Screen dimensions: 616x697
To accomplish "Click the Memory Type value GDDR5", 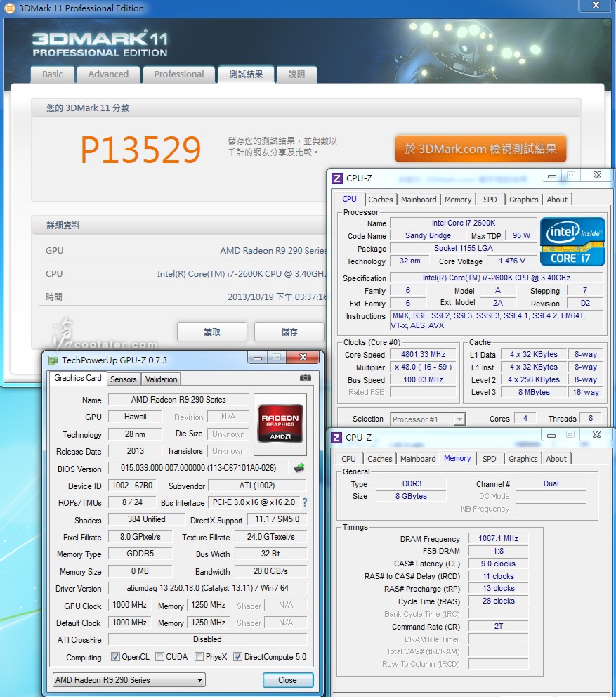I will point(140,554).
